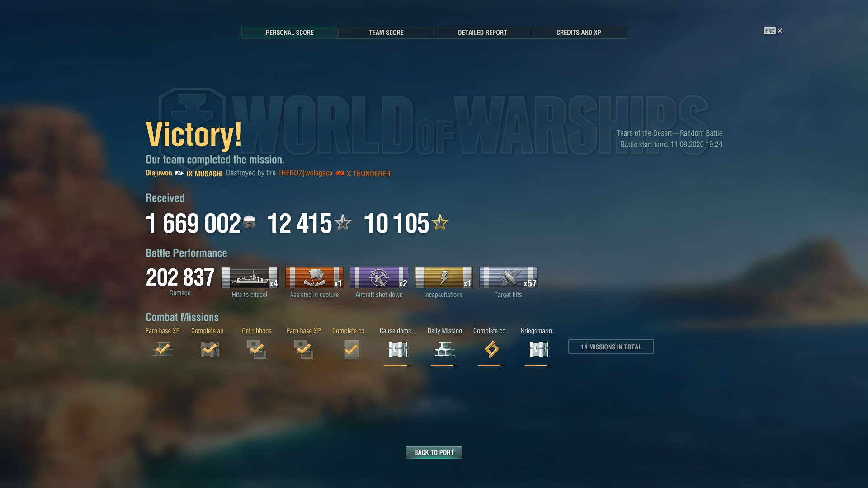
Task: Open the Credits and XP tab
Action: [x=579, y=33]
